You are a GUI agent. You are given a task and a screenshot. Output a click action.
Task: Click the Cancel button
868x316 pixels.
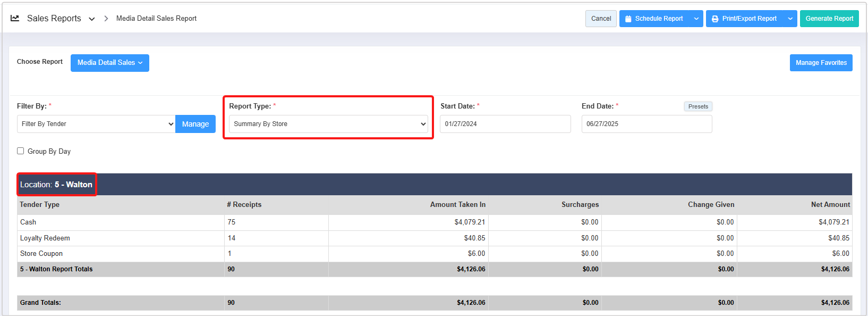click(601, 19)
